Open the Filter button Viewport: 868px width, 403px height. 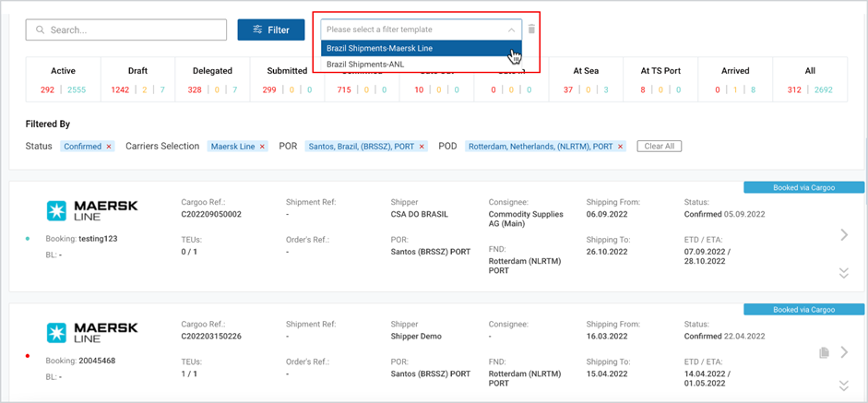(271, 30)
